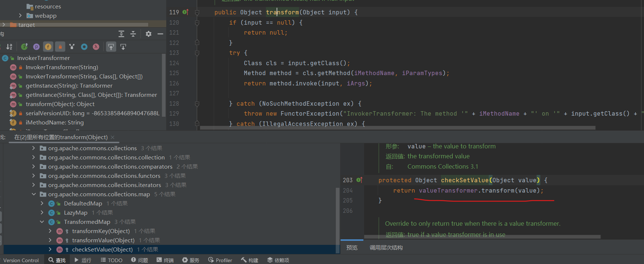Viewport: 644px width, 264px height.
Task: Expand all nodes in Structure panel
Action: point(121,34)
